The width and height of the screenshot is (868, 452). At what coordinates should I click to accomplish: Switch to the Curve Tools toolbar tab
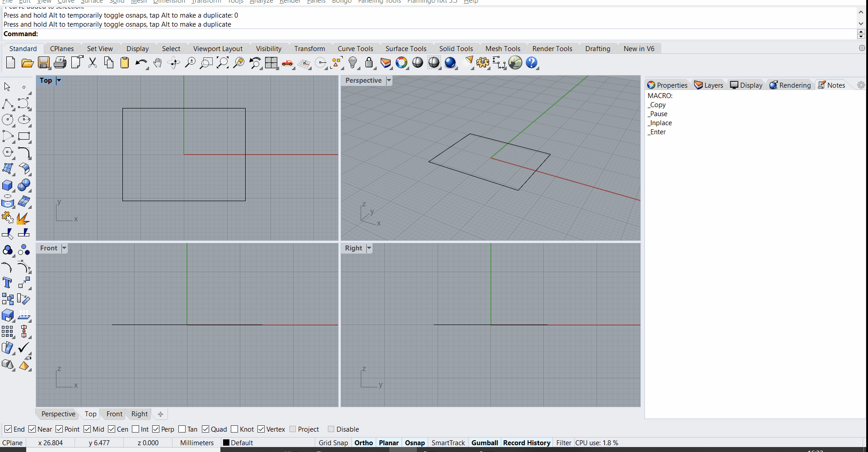point(355,49)
